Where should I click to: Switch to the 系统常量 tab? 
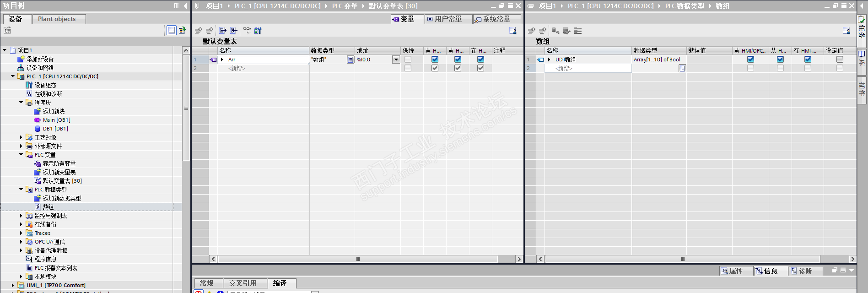(497, 19)
